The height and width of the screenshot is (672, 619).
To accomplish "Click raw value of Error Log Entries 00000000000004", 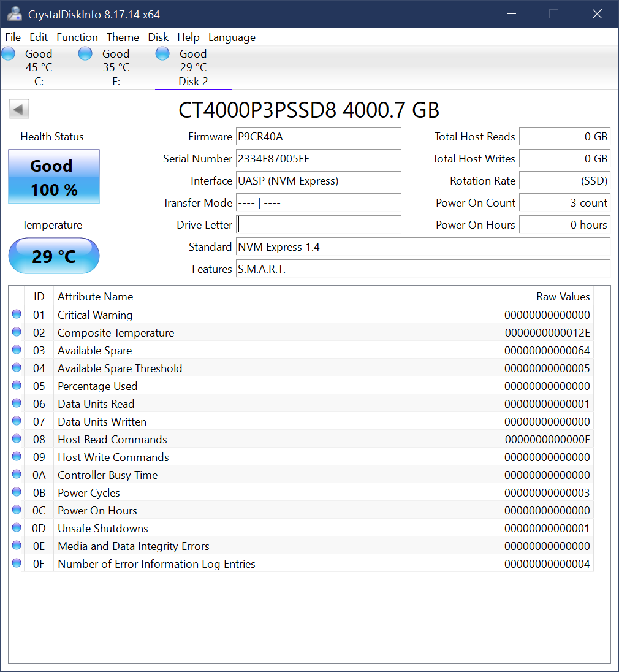I will coord(547,564).
